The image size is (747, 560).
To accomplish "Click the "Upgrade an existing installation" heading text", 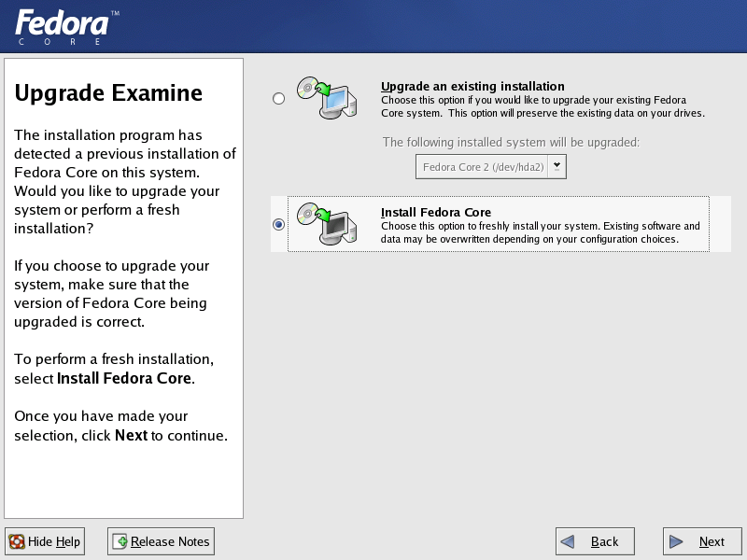I will point(472,86).
